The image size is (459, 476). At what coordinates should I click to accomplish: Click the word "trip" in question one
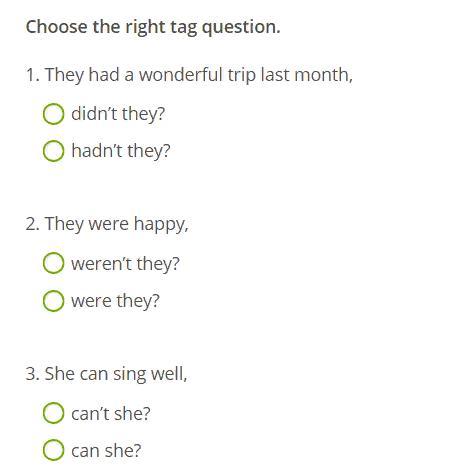point(242,75)
